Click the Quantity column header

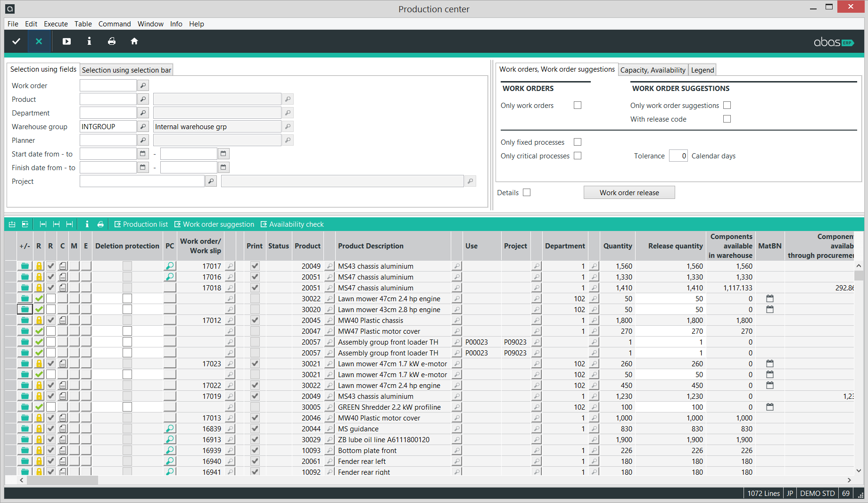pos(618,246)
